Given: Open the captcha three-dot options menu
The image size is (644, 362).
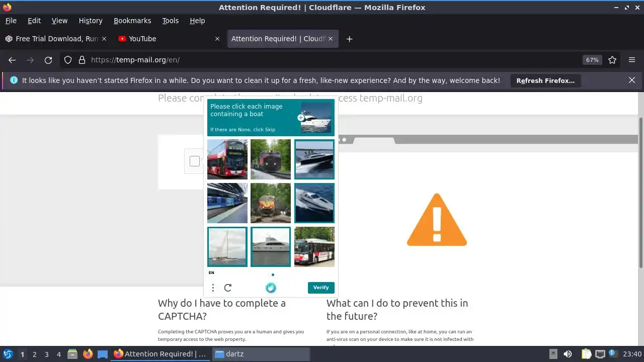Looking at the screenshot, I should 213,288.
